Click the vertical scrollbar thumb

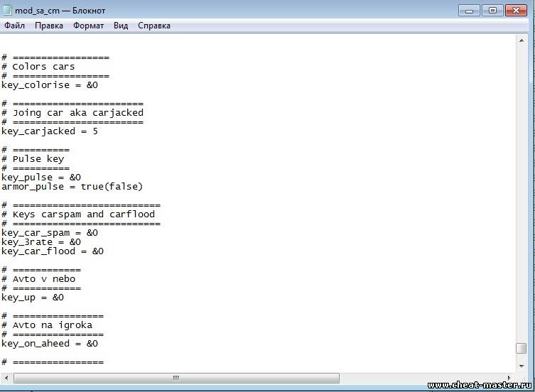point(522,348)
